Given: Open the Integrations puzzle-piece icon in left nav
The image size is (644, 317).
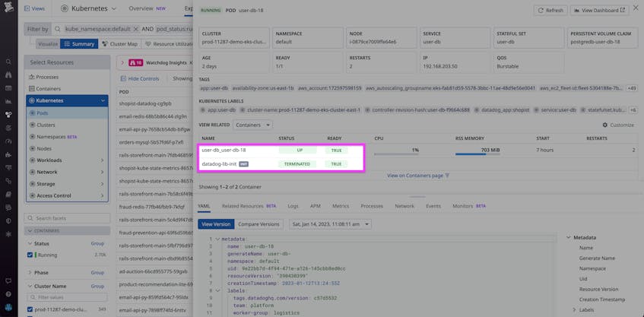Looking at the screenshot, I should pyautogui.click(x=8, y=154).
